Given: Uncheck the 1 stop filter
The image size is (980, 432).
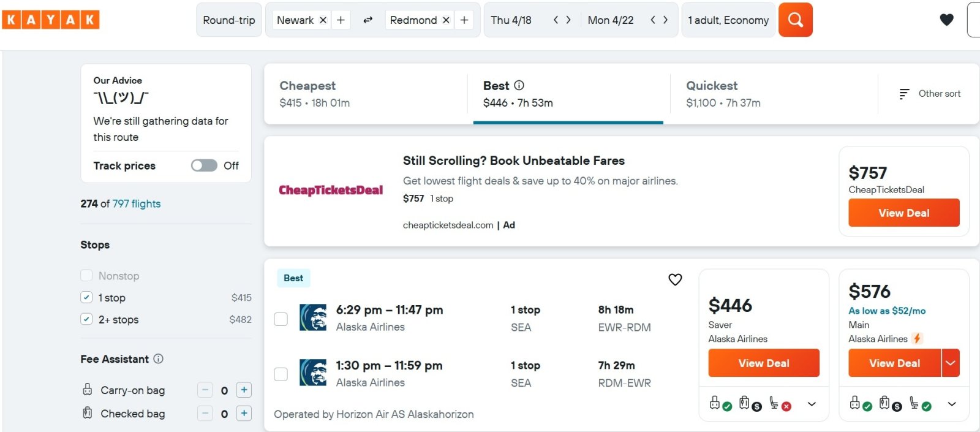Looking at the screenshot, I should point(86,297).
